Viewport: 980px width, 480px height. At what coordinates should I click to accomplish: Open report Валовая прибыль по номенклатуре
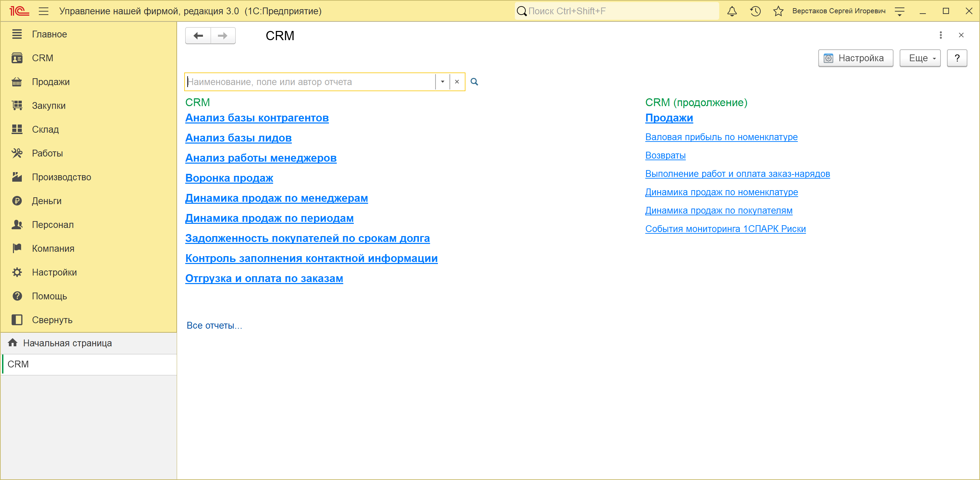click(x=721, y=137)
